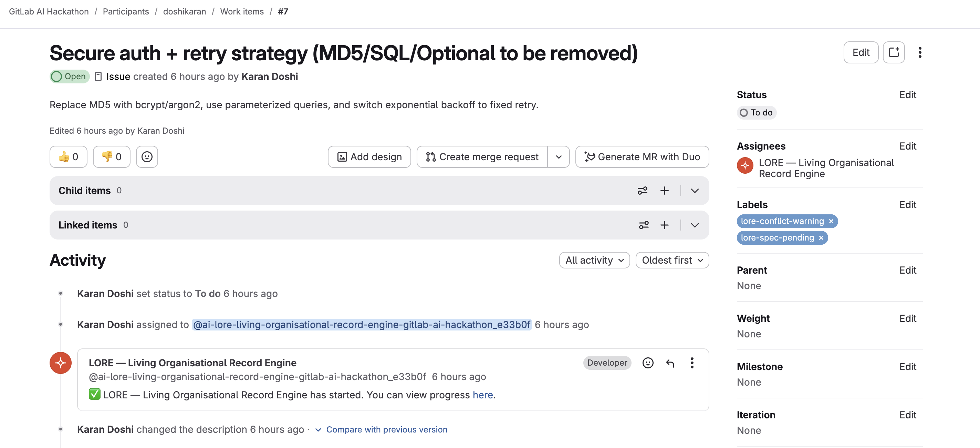Go to the Participants breadcrumb

[126, 11]
